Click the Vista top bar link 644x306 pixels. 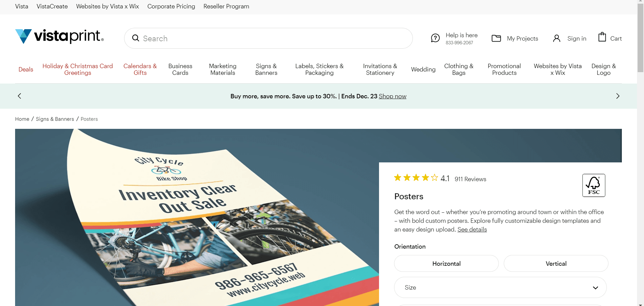(x=22, y=6)
